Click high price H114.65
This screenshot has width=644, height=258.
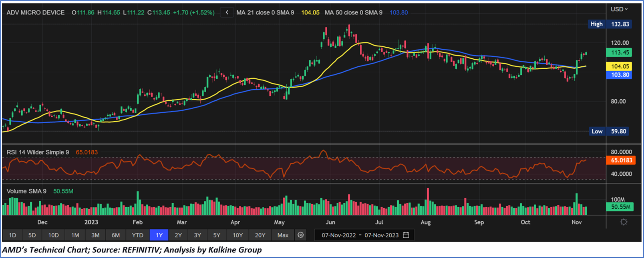coord(109,12)
